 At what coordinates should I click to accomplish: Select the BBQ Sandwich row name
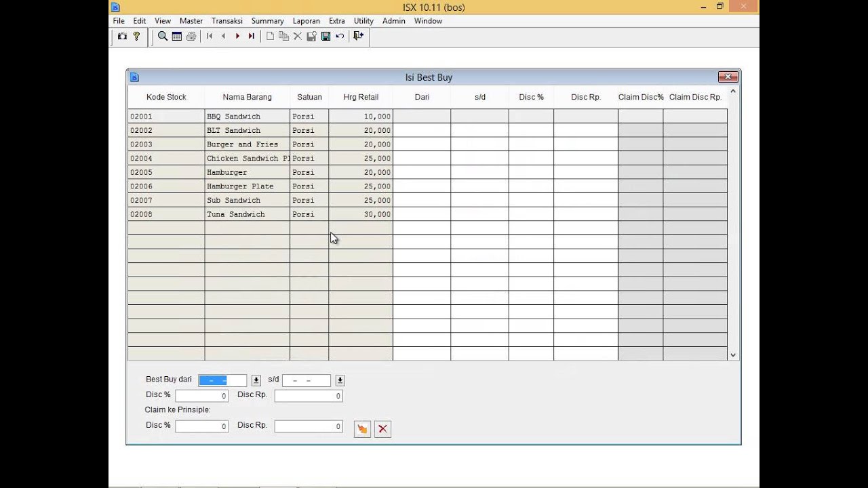(x=248, y=117)
